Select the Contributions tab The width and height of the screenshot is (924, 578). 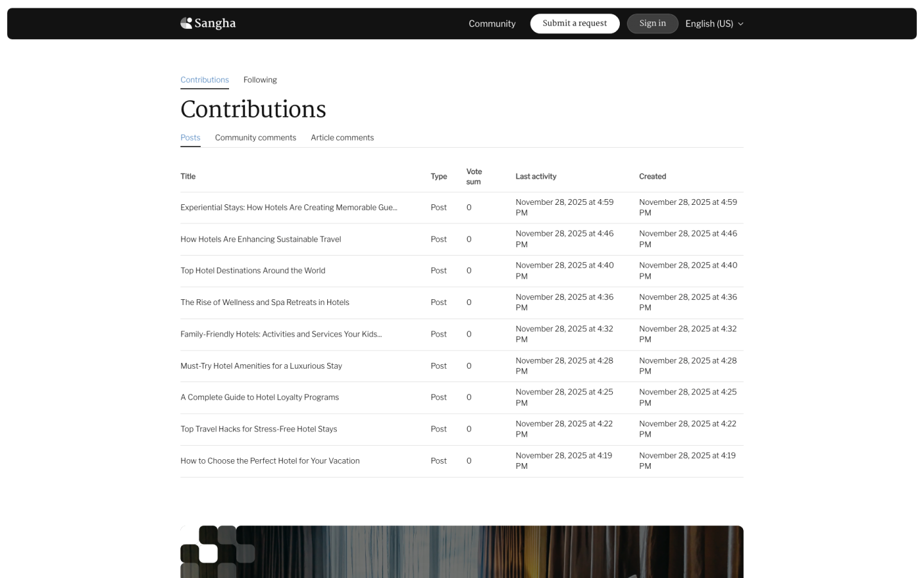[204, 80]
